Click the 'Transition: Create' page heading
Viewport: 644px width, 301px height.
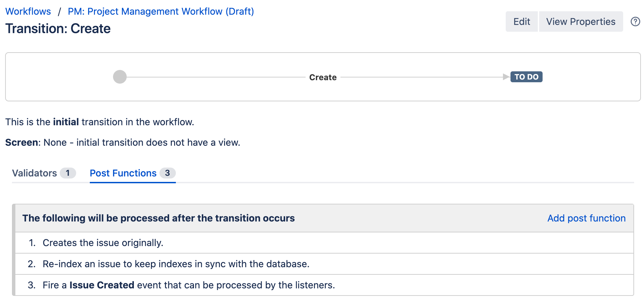click(58, 29)
